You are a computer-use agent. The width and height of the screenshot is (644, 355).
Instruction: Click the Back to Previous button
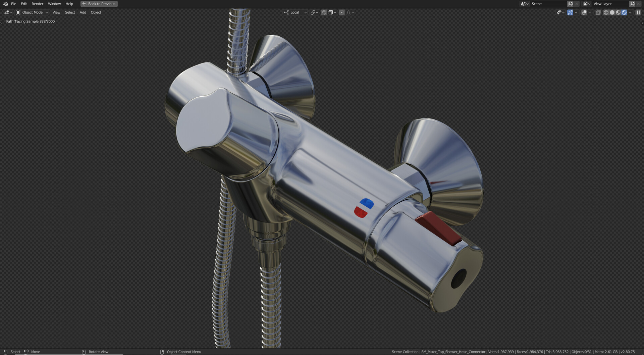click(99, 4)
